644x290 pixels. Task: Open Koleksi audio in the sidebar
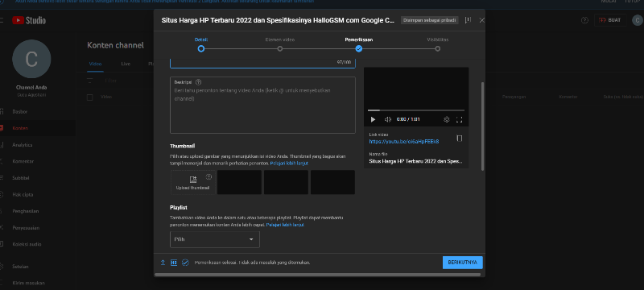coord(27,244)
